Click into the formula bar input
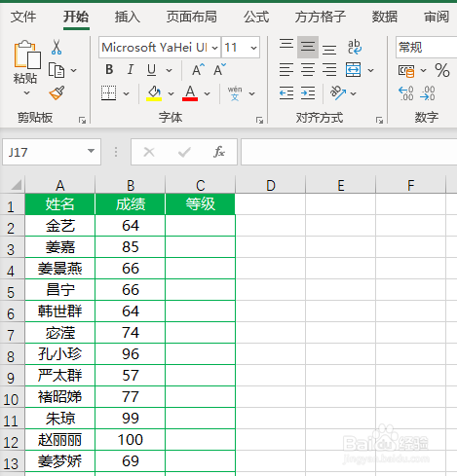The height and width of the screenshot is (476, 457). coord(349,152)
